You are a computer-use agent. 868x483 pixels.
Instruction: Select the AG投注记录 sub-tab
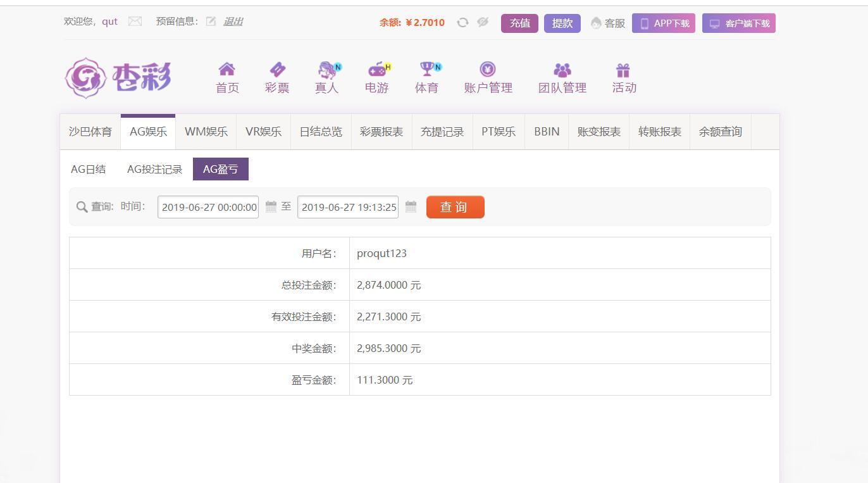(154, 169)
